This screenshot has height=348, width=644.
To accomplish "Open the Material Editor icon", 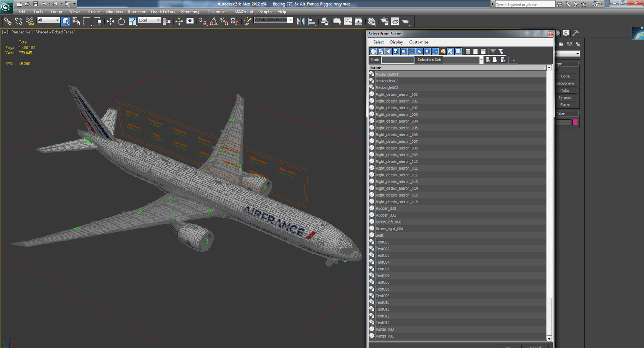I will [371, 21].
